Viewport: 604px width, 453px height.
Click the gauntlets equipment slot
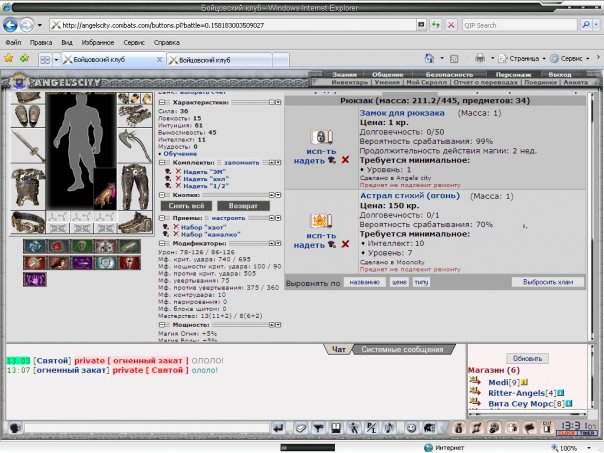click(x=135, y=116)
